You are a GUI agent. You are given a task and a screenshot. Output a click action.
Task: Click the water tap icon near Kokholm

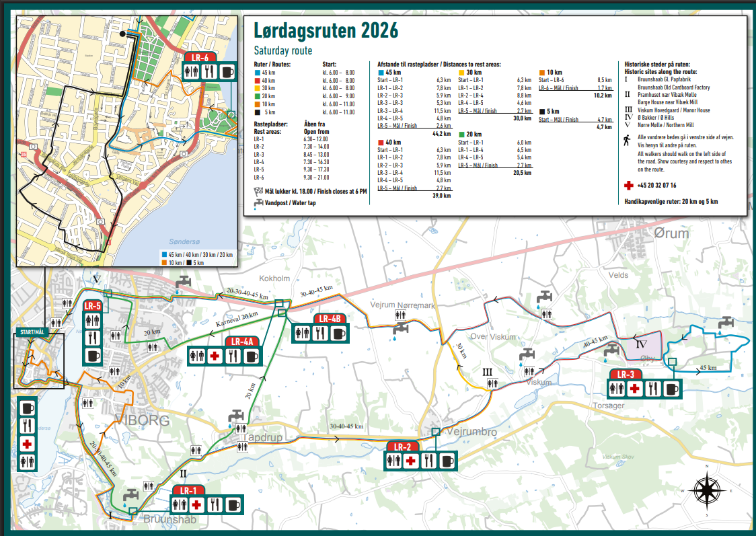point(182,284)
